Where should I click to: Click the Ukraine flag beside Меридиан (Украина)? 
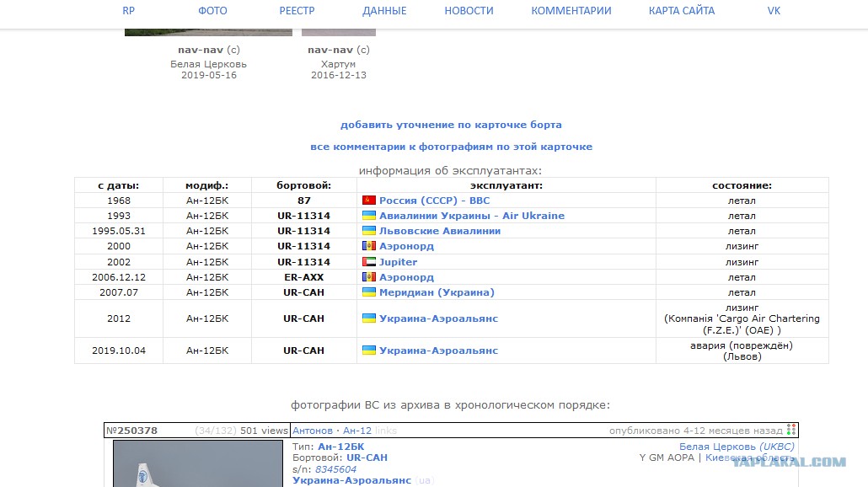coord(368,292)
